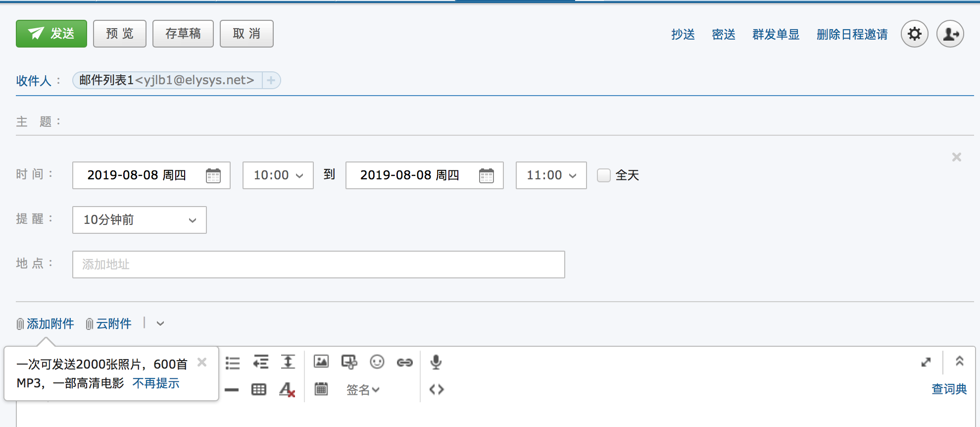Screen dimensions: 980x427
Task: Open the start date calendar picker
Action: click(x=213, y=175)
